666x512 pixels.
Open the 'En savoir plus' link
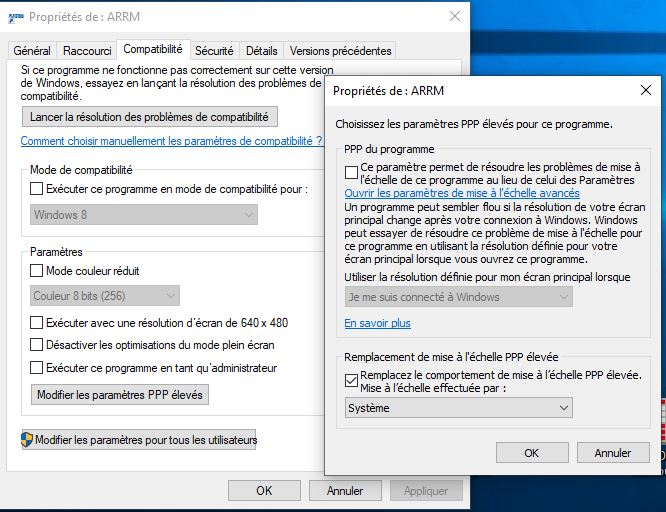pos(377,323)
